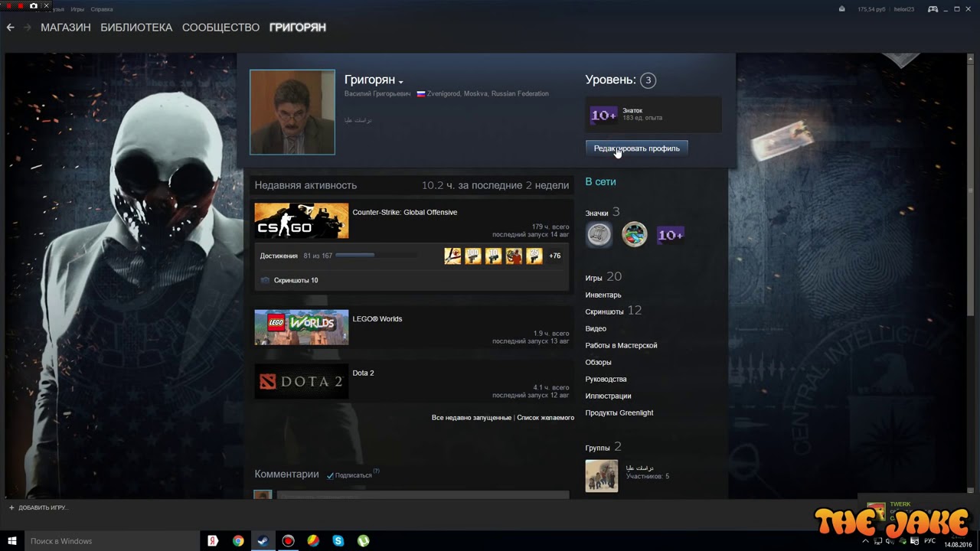Open the red recorder taskbar icon
The height and width of the screenshot is (551, 980).
tap(288, 541)
